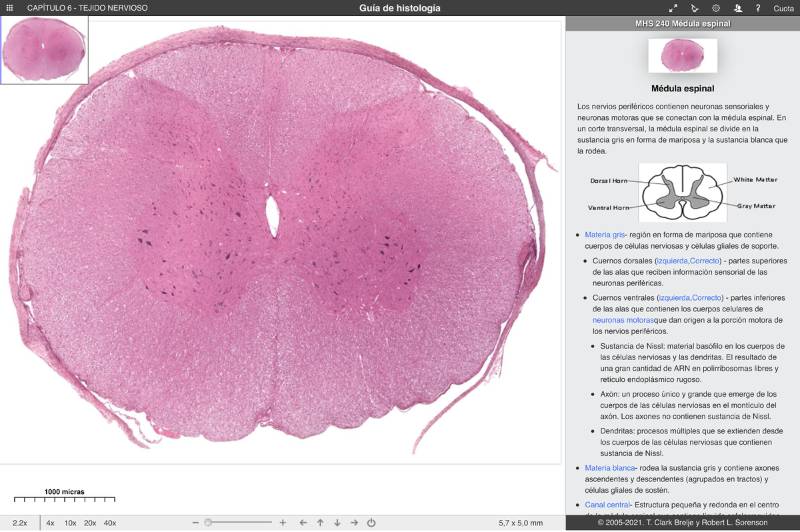Click the Médula espinal heading

[683, 88]
